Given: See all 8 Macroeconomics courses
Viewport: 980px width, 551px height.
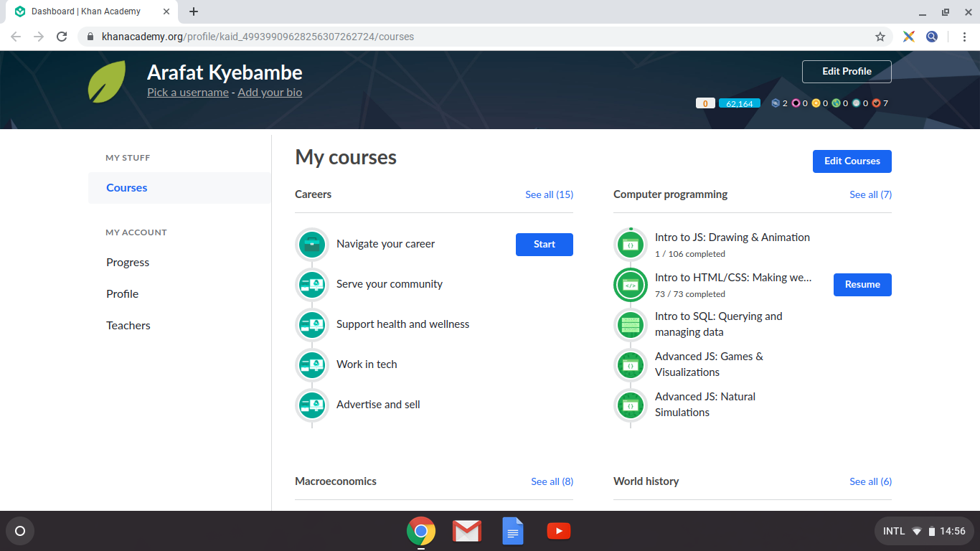Looking at the screenshot, I should coord(552,481).
